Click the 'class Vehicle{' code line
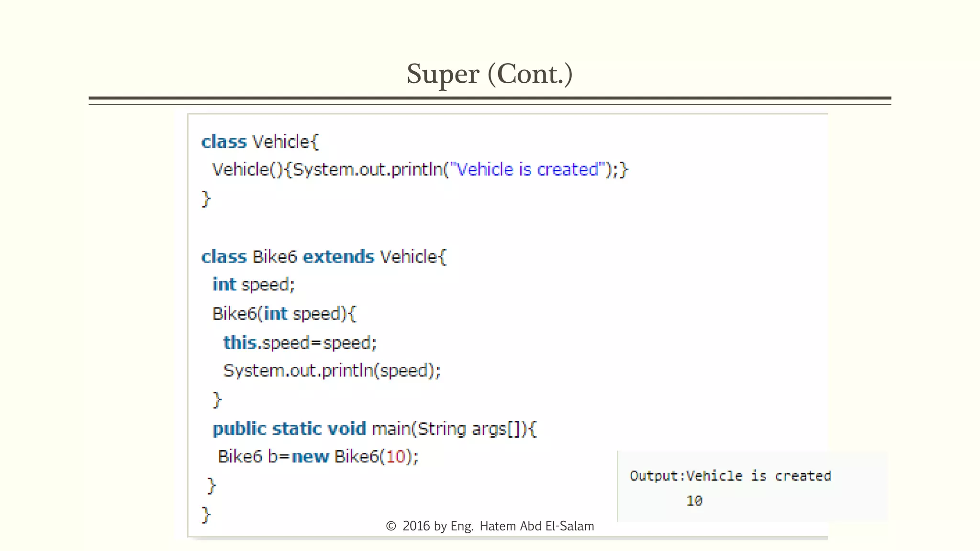The height and width of the screenshot is (551, 980). 260,142
